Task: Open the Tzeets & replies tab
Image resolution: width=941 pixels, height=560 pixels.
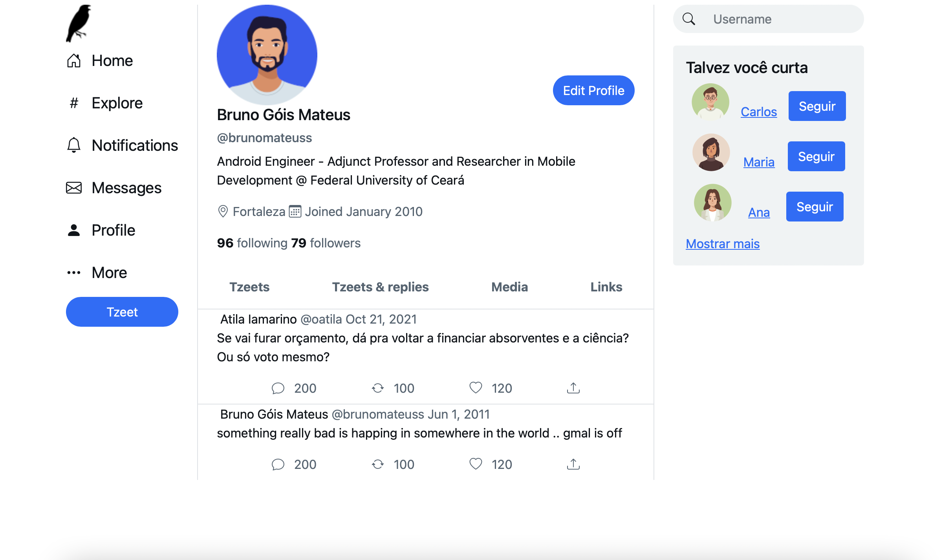Action: [380, 287]
